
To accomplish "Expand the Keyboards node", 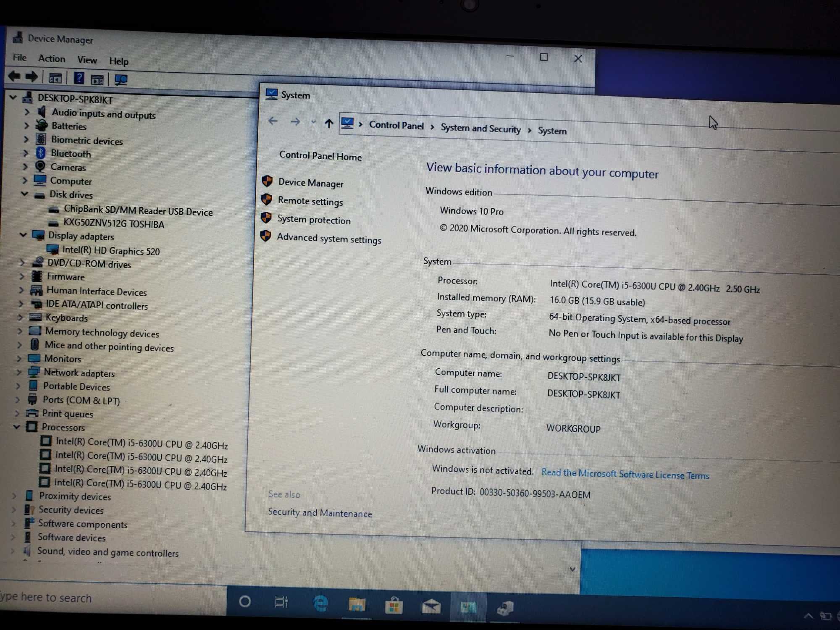I will (x=20, y=317).
